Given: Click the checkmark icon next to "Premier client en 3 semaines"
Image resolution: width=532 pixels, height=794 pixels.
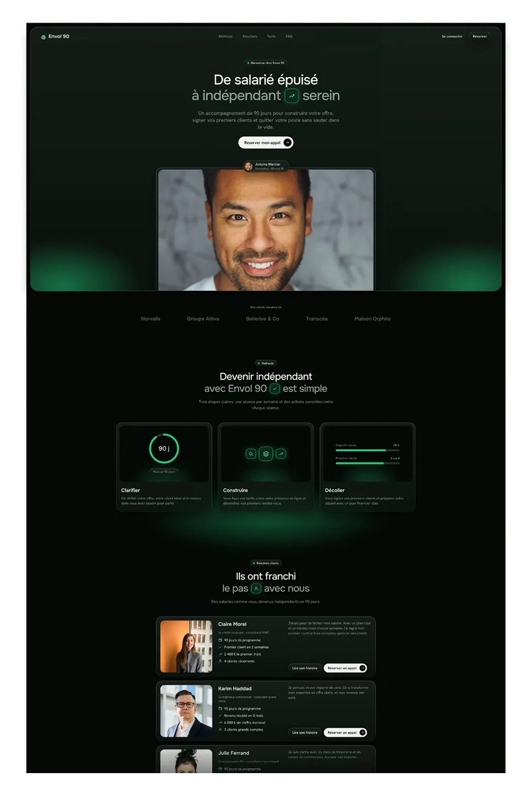Looking at the screenshot, I should tap(220, 647).
